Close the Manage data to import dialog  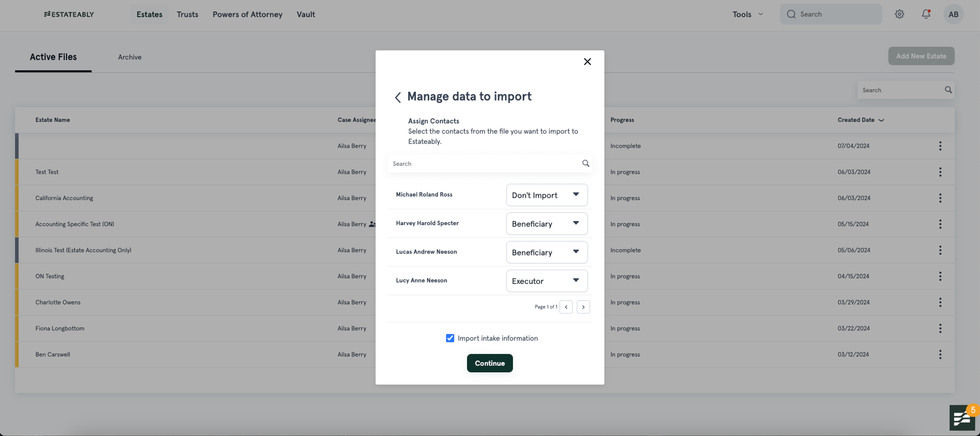pyautogui.click(x=587, y=61)
